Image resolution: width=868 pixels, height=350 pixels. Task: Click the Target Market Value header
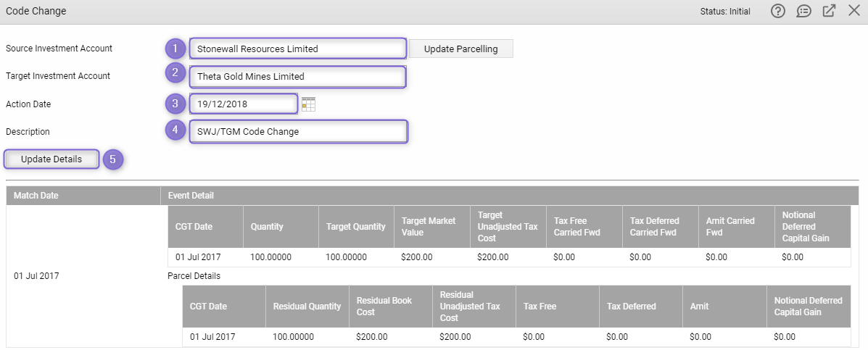pyautogui.click(x=431, y=227)
